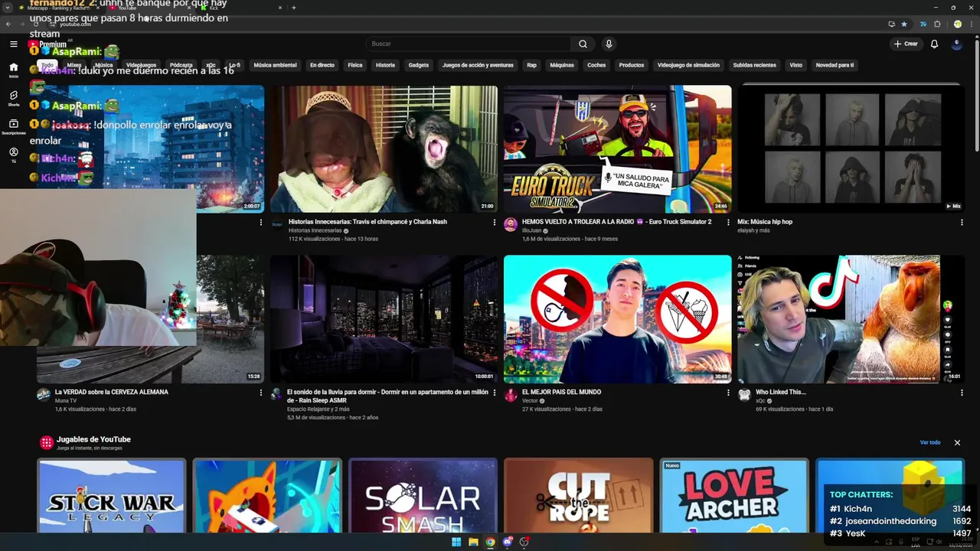Close the Jugables de YouTube shelf
This screenshot has height=551, width=980.
point(957,442)
